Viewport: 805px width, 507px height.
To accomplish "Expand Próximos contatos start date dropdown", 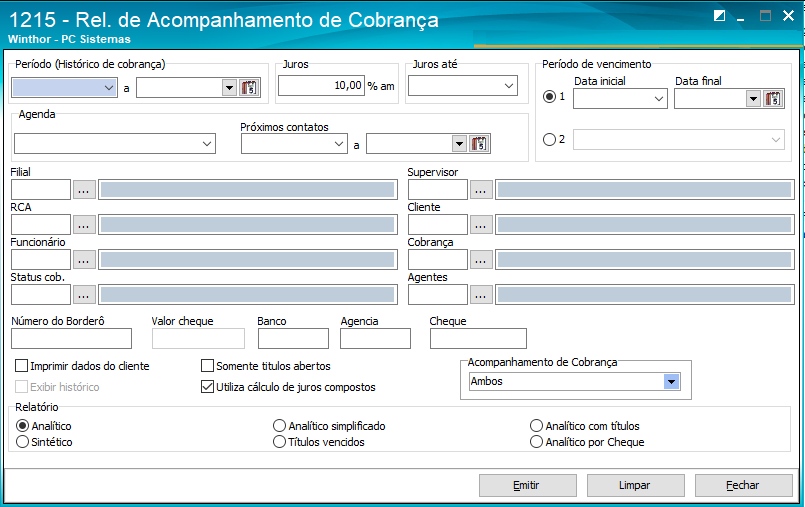I will click(339, 144).
